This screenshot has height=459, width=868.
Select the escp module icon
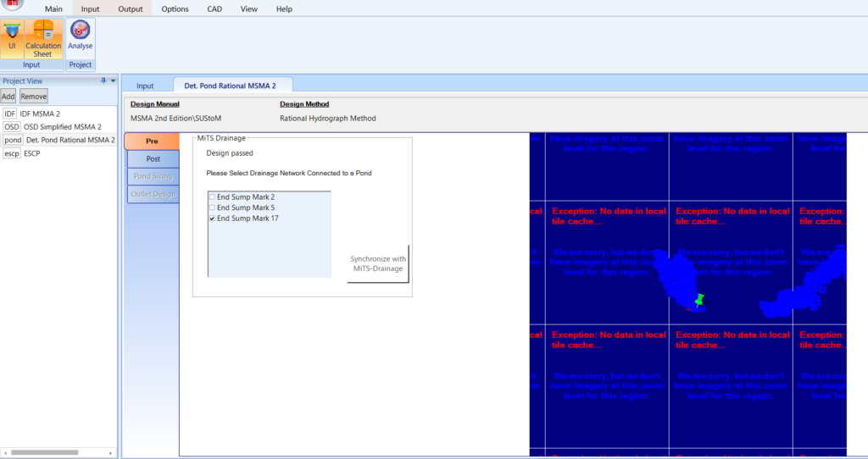point(12,153)
